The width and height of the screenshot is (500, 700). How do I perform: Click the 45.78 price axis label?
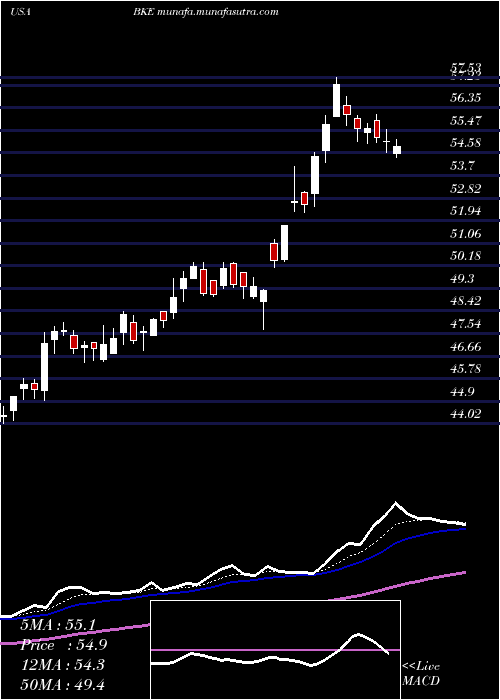click(x=466, y=369)
